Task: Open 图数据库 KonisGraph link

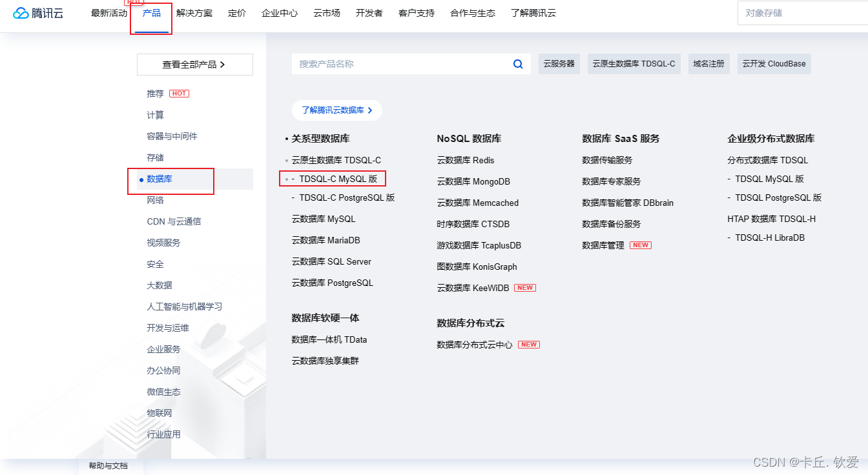Action: coord(477,267)
